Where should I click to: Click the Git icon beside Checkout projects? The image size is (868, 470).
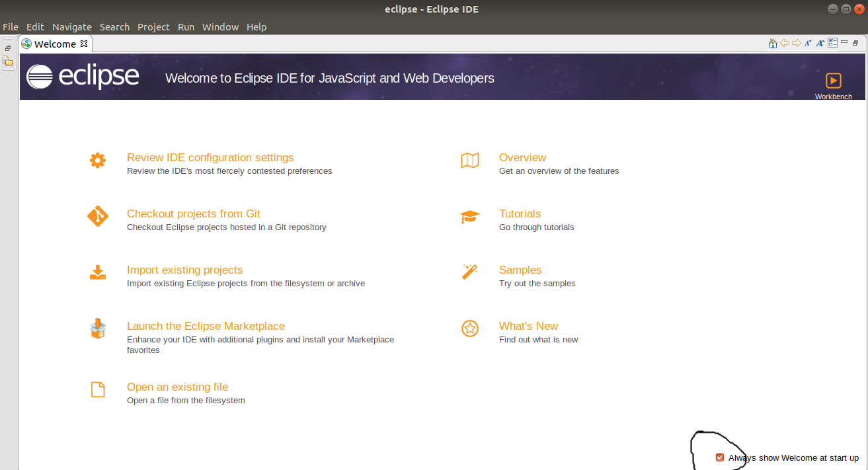(98, 216)
